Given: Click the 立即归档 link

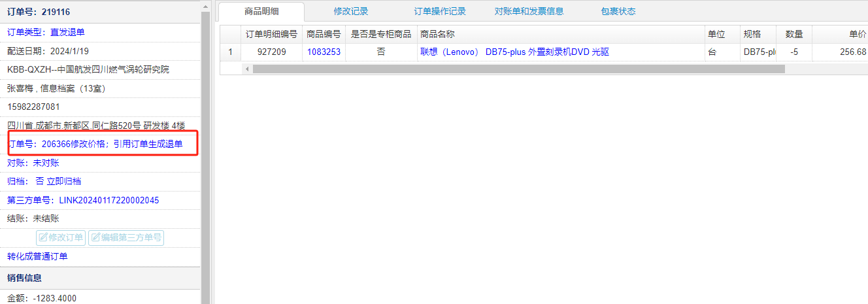Looking at the screenshot, I should pos(64,181).
